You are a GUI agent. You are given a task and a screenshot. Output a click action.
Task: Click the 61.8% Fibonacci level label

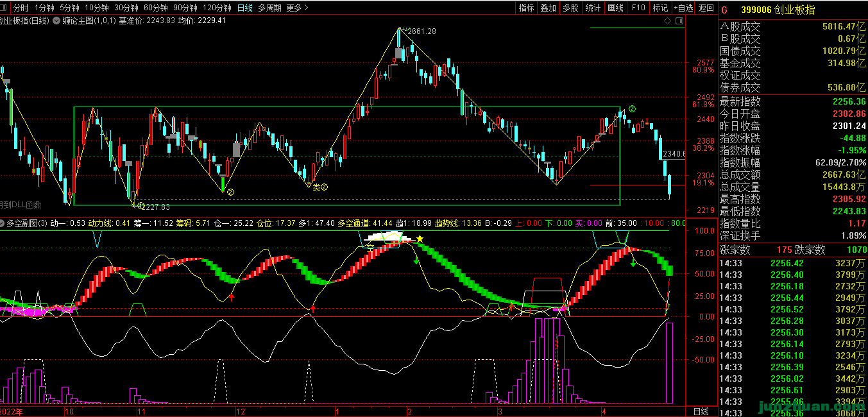pyautogui.click(x=703, y=104)
